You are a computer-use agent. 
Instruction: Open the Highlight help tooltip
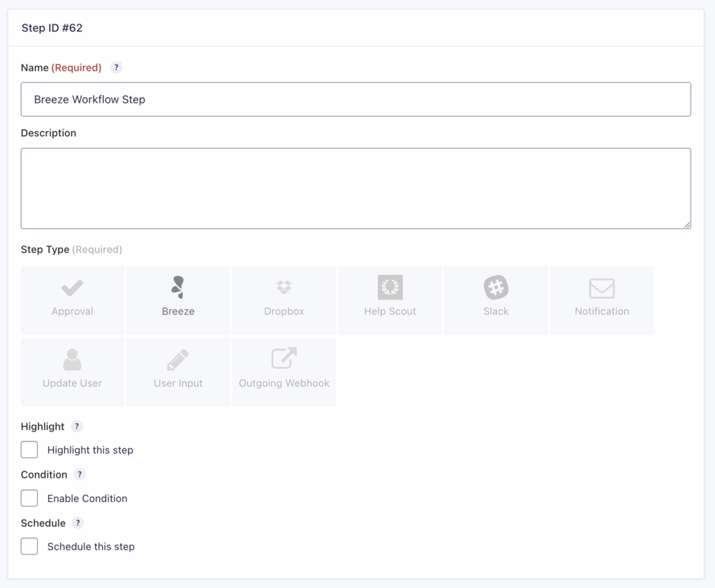coord(77,426)
